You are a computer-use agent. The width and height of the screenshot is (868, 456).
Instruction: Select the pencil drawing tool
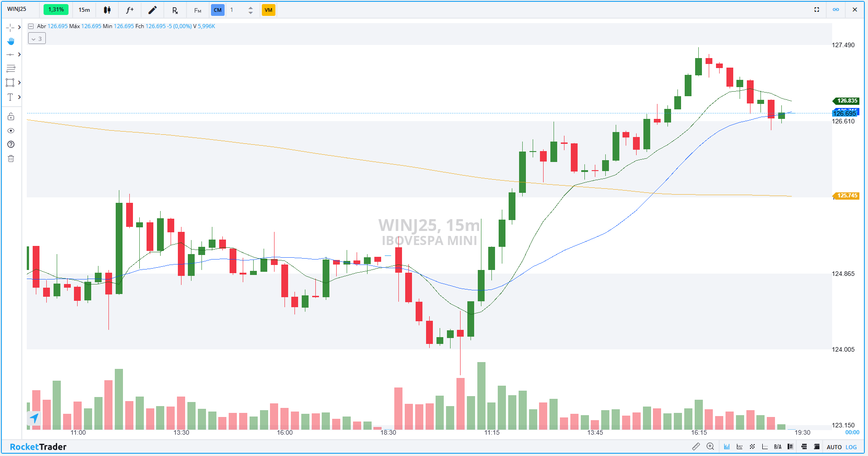tap(152, 10)
